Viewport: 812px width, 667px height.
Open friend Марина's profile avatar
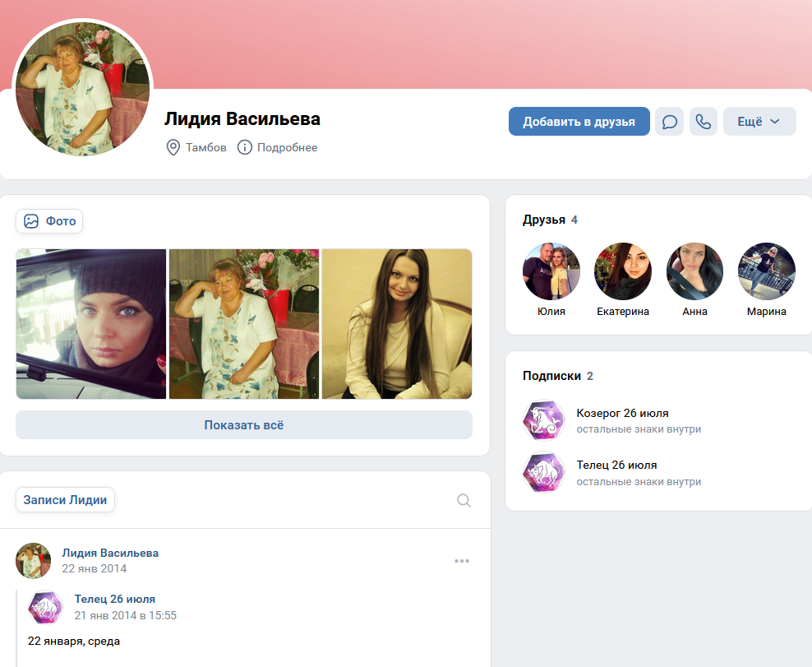[767, 271]
